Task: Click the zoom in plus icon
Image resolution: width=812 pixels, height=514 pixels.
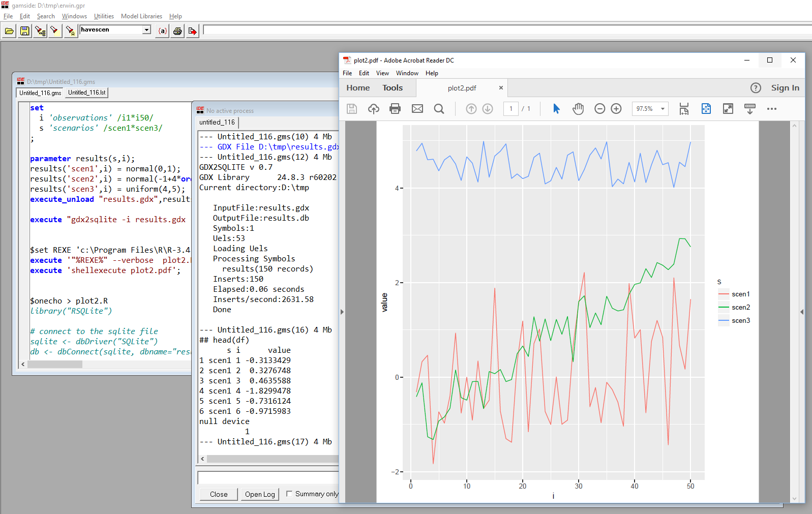Action: pyautogui.click(x=616, y=109)
